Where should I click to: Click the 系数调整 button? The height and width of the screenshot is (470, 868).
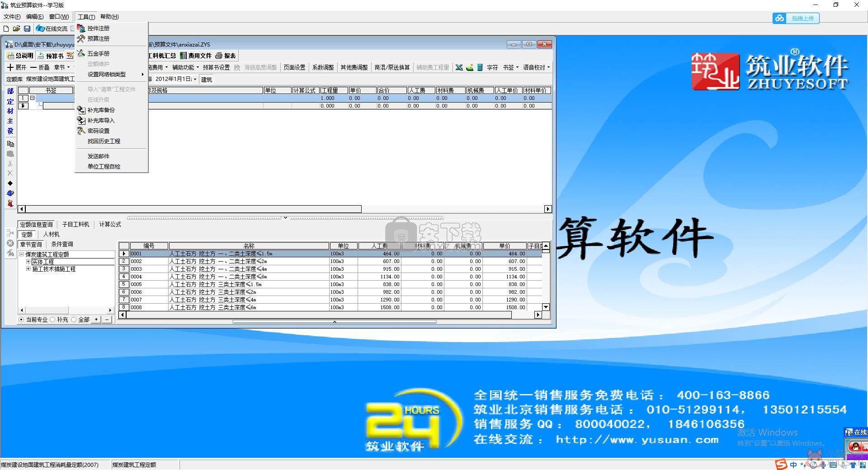(x=323, y=67)
